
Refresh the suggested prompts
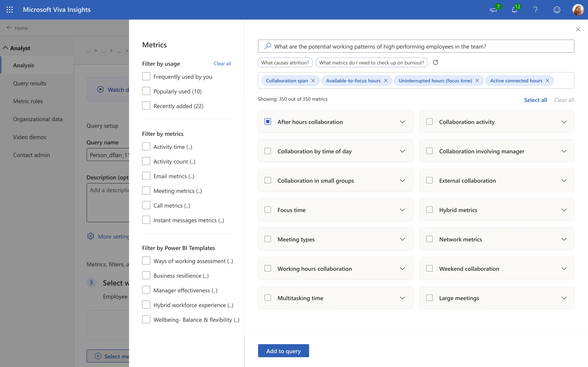tap(435, 63)
